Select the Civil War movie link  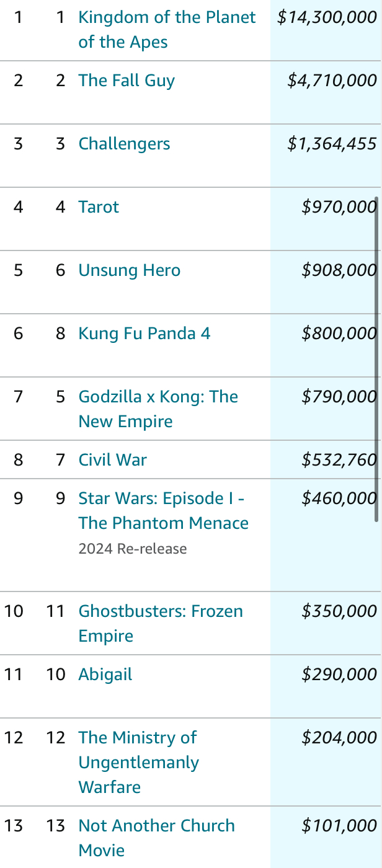coord(112,460)
